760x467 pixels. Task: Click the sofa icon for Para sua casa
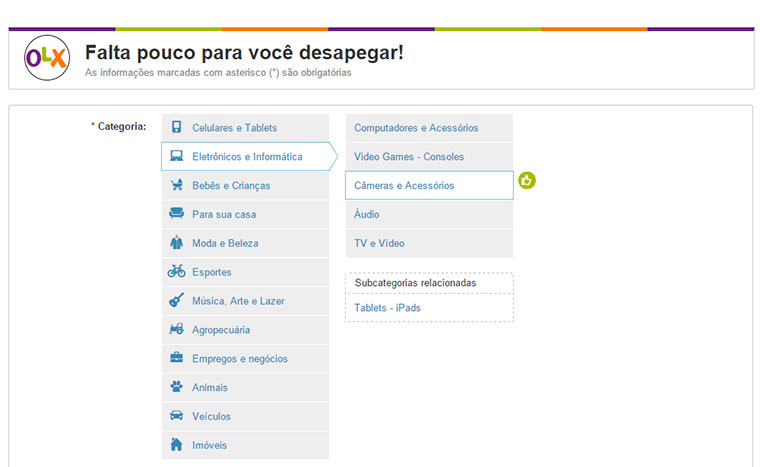[176, 214]
